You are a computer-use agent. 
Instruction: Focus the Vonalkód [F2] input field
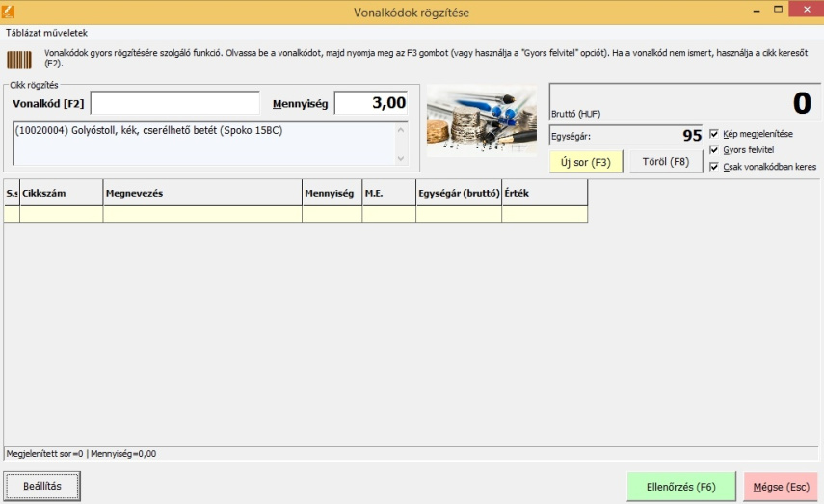pos(174,103)
